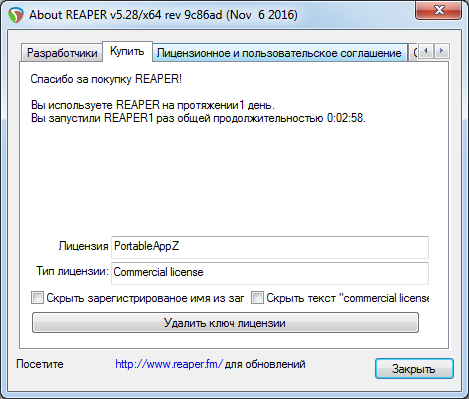The width and height of the screenshot is (469, 399).
Task: Select the Купить tab
Action: pyautogui.click(x=127, y=51)
